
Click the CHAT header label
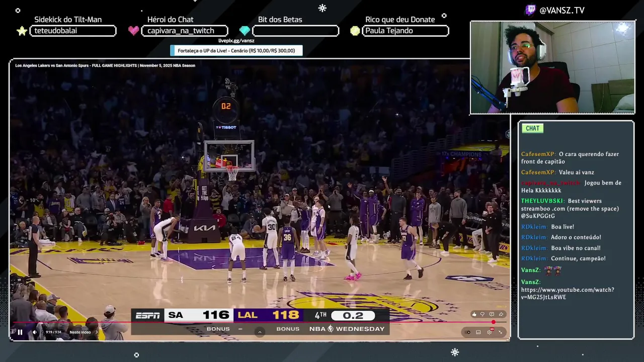532,128
